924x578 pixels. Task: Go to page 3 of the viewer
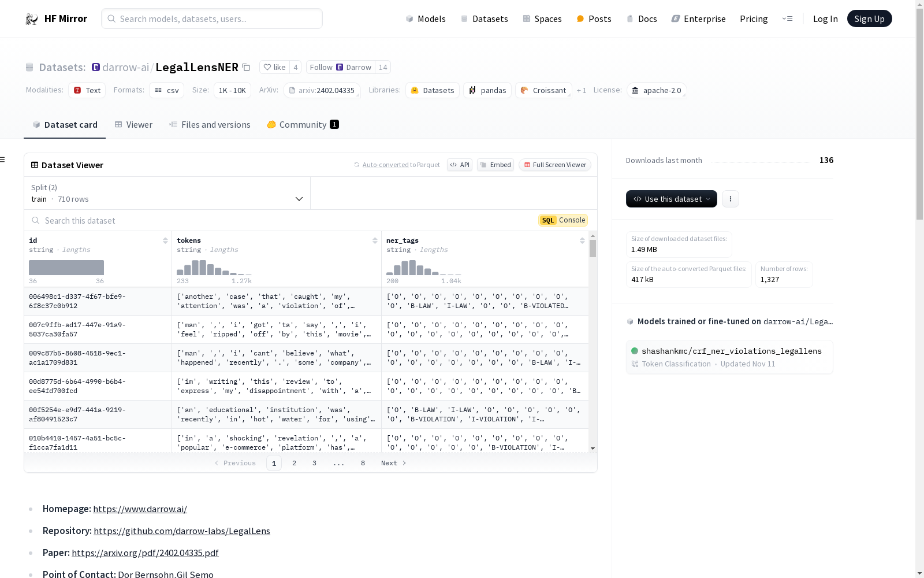point(314,463)
